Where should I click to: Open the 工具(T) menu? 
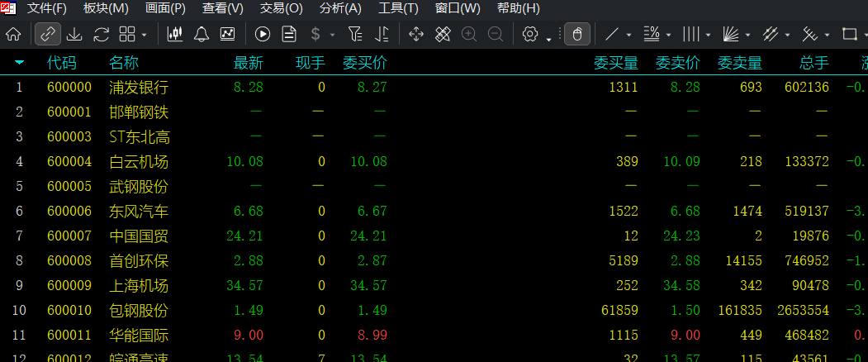[399, 8]
